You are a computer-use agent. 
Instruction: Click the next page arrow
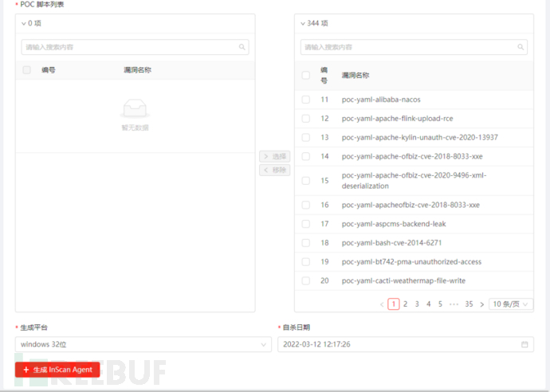point(482,304)
